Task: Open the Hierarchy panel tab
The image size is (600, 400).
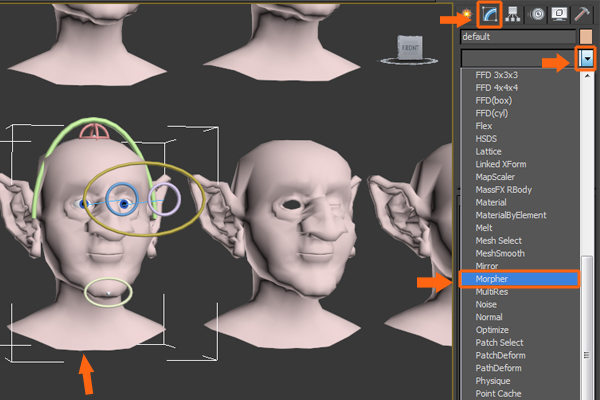Action: pyautogui.click(x=513, y=15)
